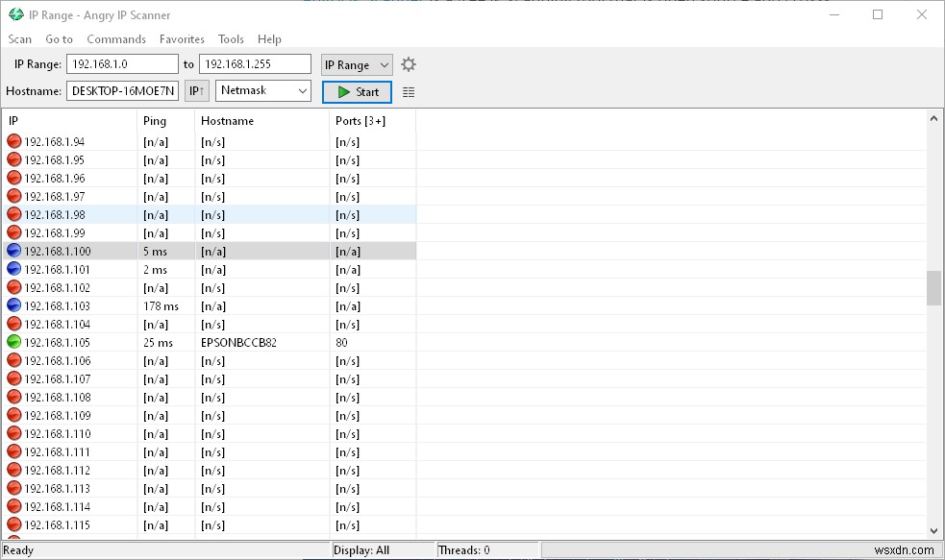
Task: Open the Scan menu
Action: point(19,38)
